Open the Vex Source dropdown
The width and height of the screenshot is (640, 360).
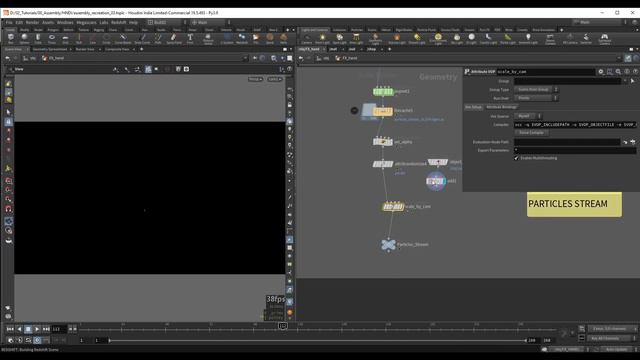click(x=528, y=116)
